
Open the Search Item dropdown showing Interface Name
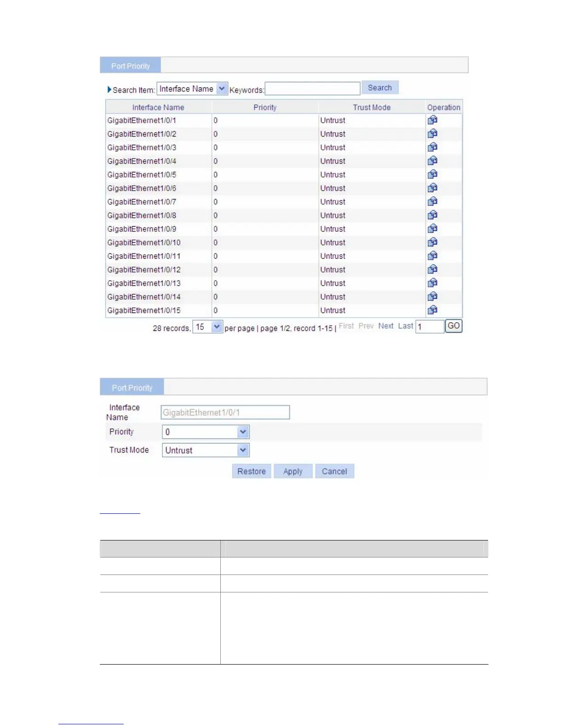tap(192, 89)
